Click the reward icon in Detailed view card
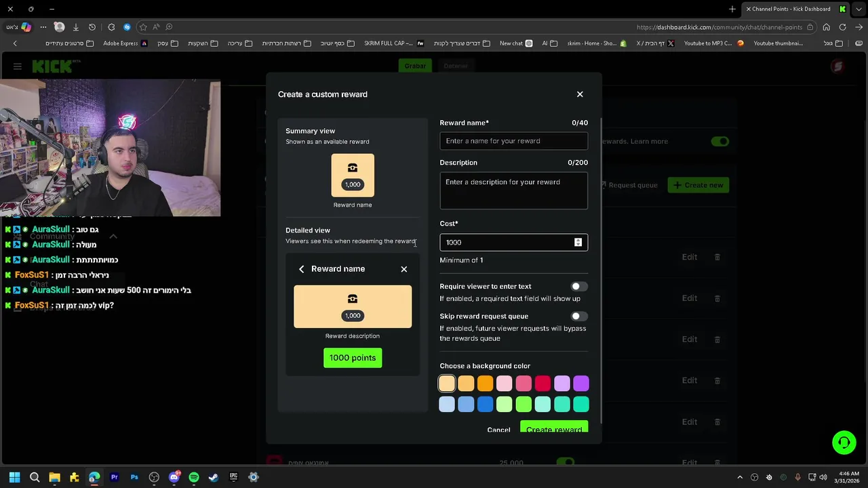The height and width of the screenshot is (488, 868). coord(353,299)
